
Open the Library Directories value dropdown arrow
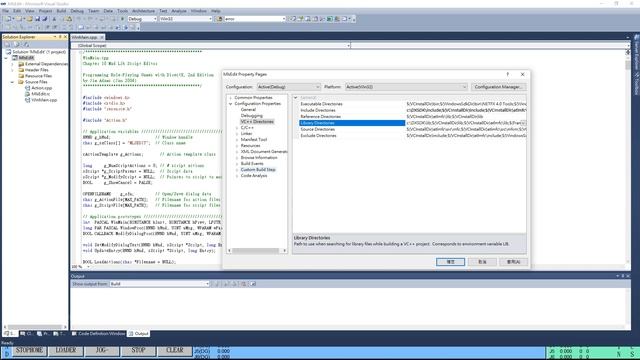coord(523,123)
